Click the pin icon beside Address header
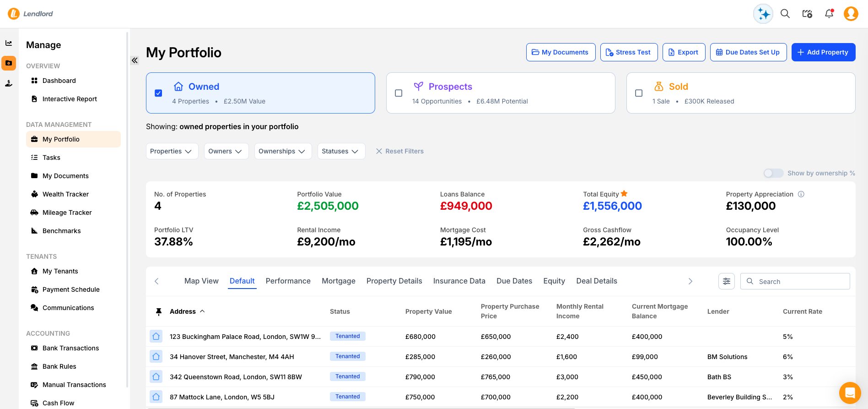 [x=159, y=311]
